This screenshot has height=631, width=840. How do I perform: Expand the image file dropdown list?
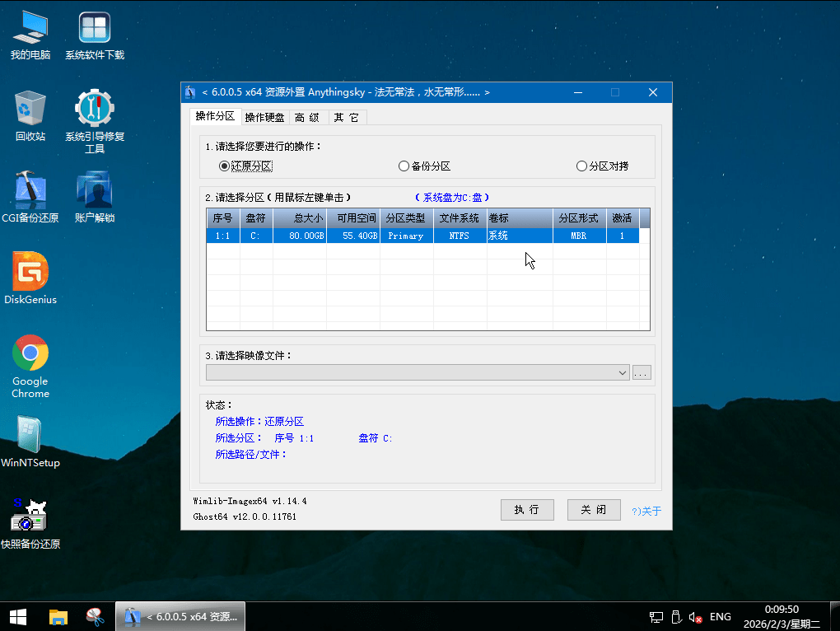pyautogui.click(x=622, y=373)
